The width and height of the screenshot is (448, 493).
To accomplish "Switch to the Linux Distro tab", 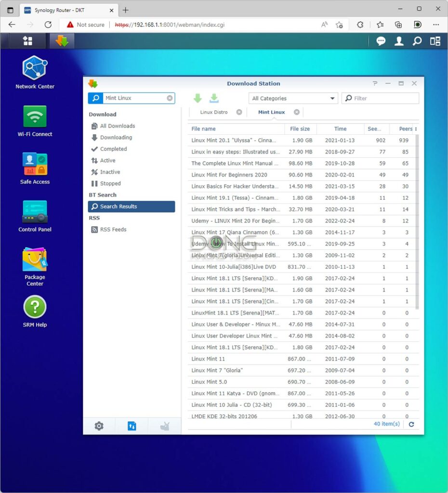I will (x=214, y=112).
